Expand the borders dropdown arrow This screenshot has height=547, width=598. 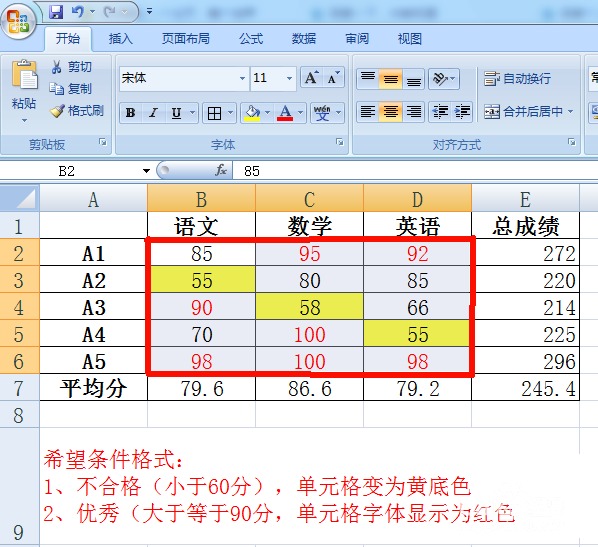click(230, 113)
